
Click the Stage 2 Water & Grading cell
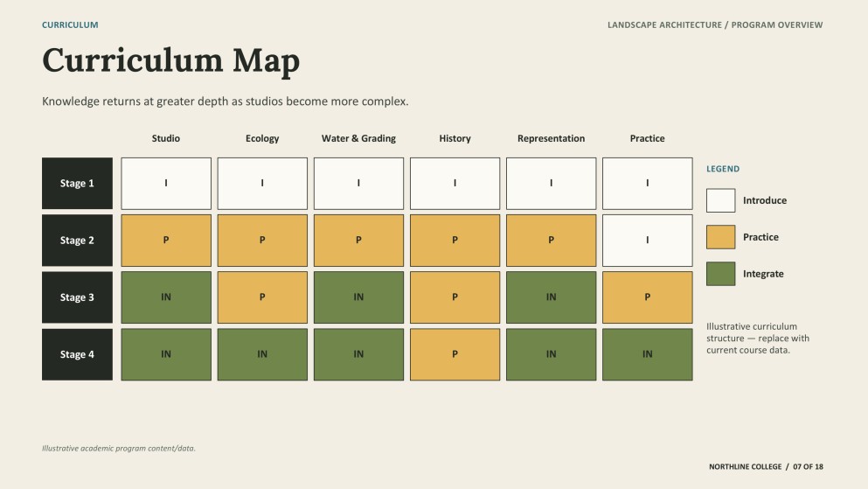(358, 241)
